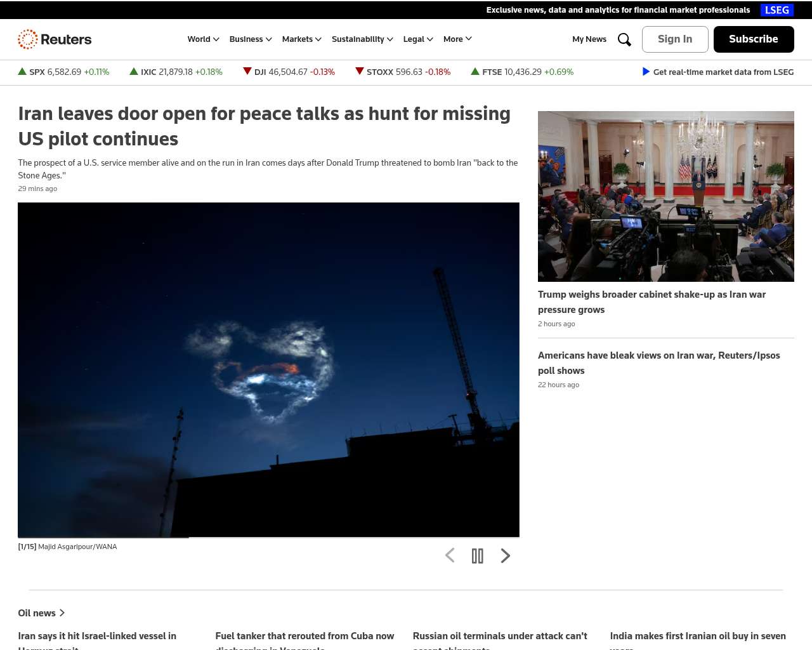Open My News link

tap(589, 39)
